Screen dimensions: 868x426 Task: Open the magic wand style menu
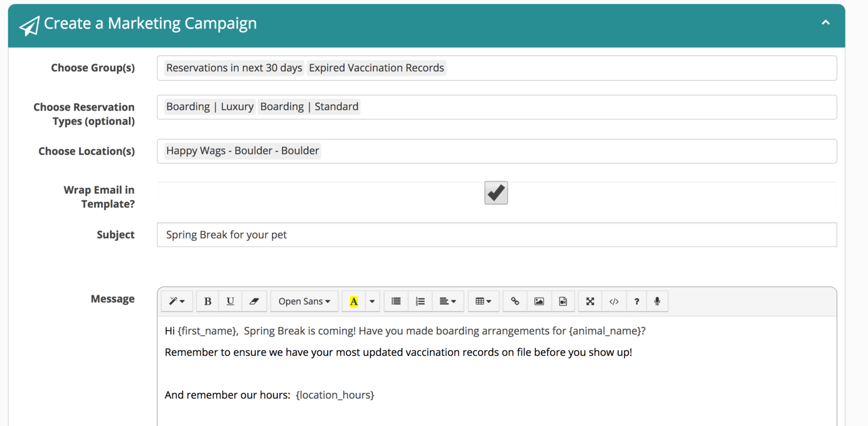[176, 301]
